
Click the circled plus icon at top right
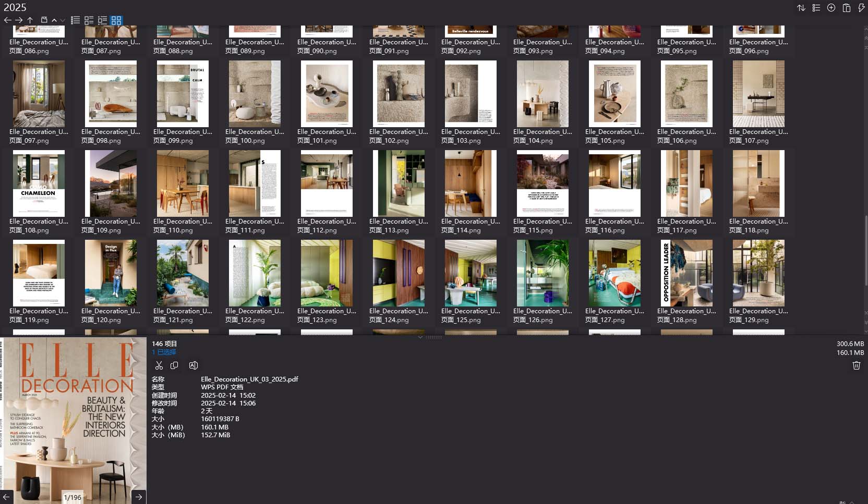[831, 8]
